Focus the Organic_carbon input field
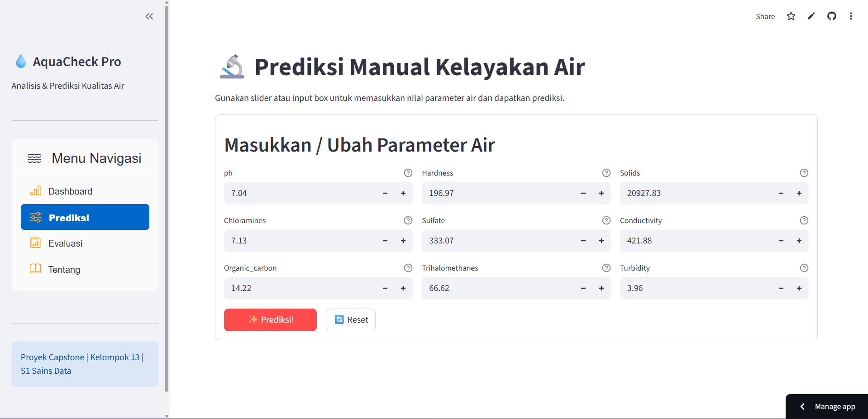 300,288
